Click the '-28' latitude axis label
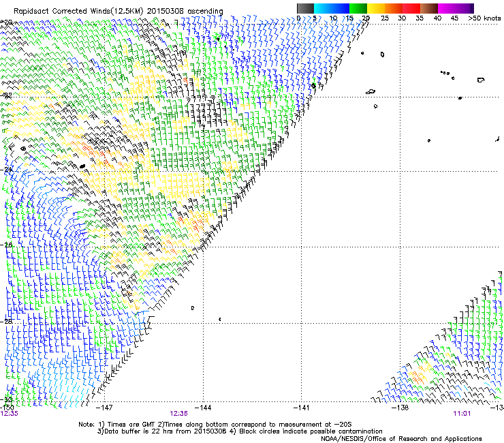 (7, 321)
